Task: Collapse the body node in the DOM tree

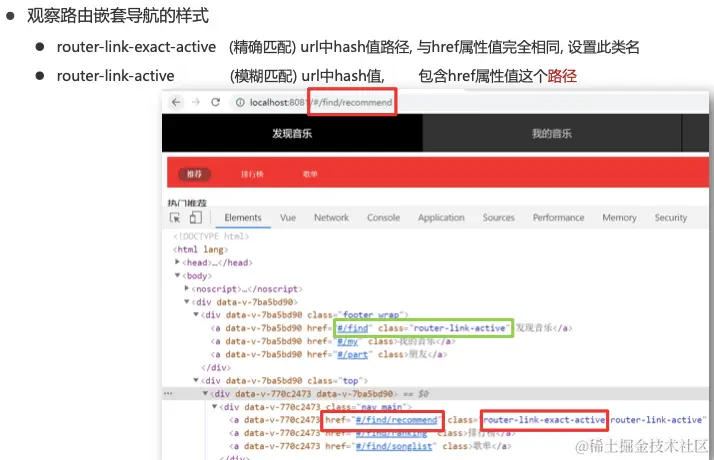Action: coord(177,275)
